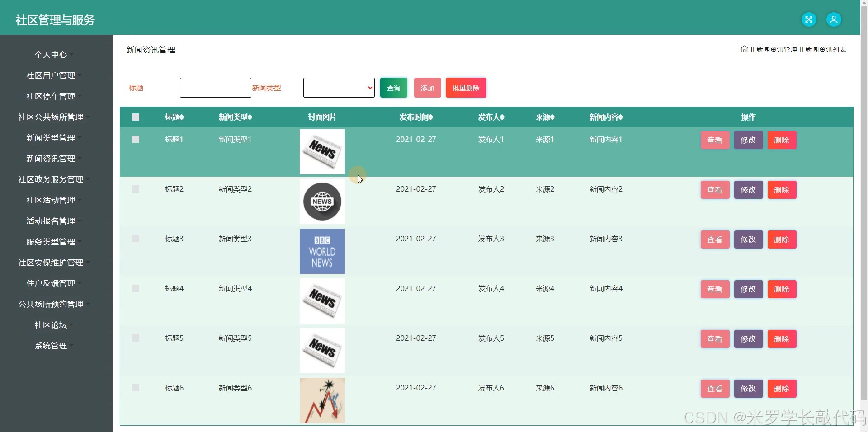Click the 批量删除 batch delete button
This screenshot has width=868, height=432.
[x=466, y=87]
